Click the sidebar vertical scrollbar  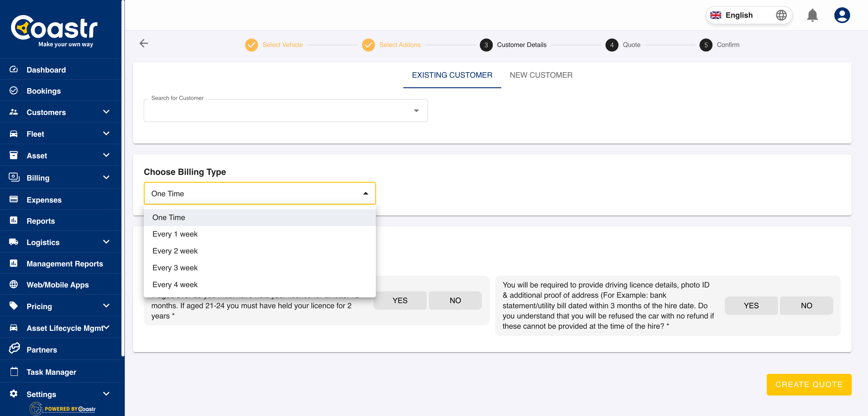[123, 179]
